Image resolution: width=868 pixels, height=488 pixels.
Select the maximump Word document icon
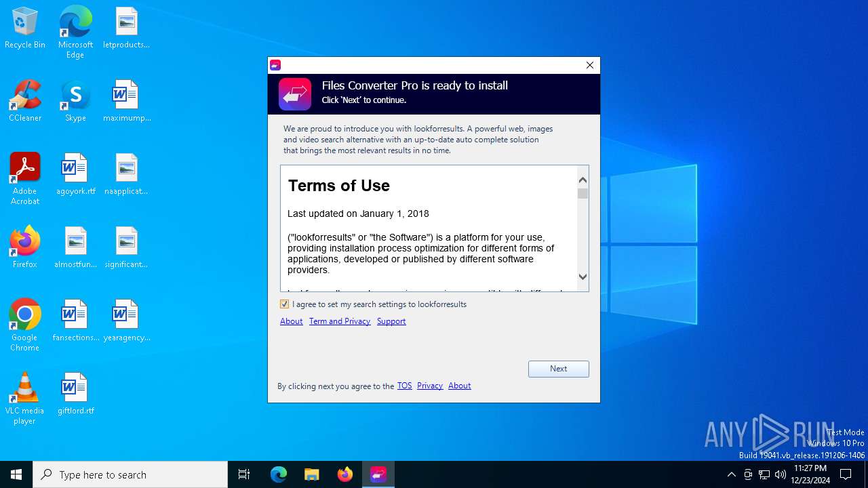pos(126,102)
